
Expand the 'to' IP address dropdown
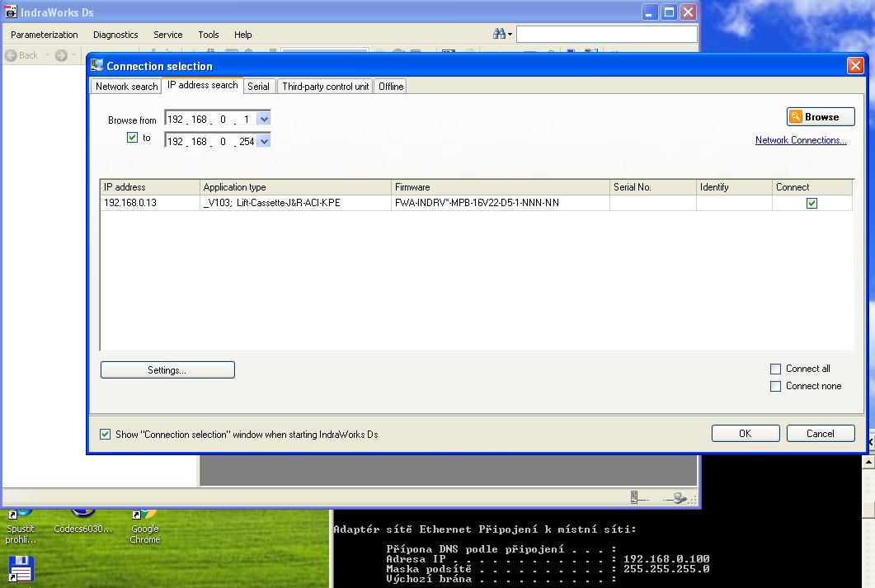264,141
